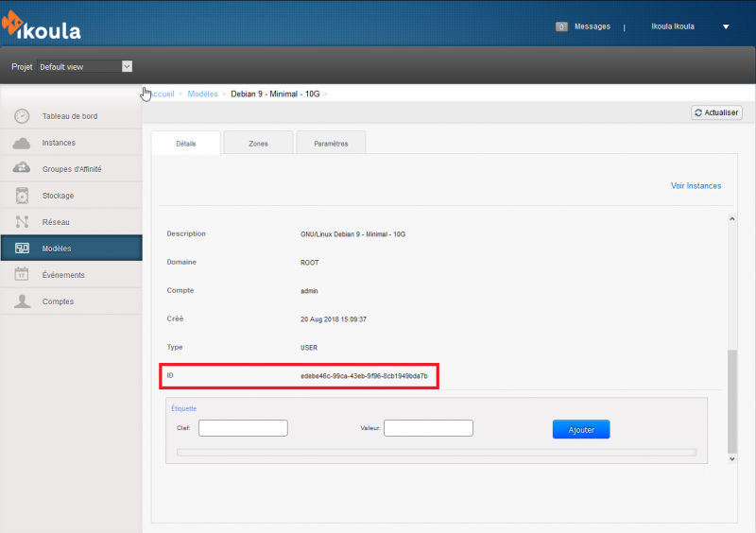The image size is (756, 533).
Task: Click the Modèles breadcrumb link
Action: [202, 95]
